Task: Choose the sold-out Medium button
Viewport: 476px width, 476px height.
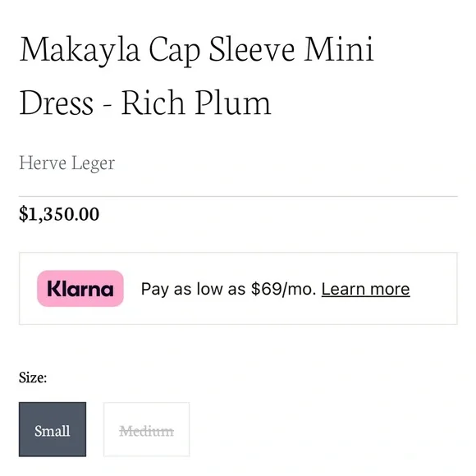Action: (147, 429)
